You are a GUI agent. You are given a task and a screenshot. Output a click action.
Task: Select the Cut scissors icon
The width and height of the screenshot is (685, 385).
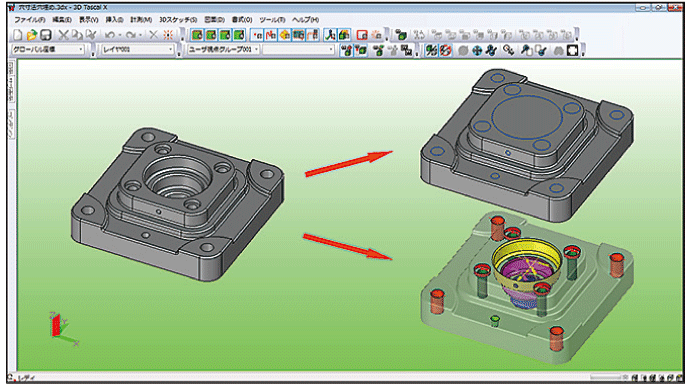[64, 35]
